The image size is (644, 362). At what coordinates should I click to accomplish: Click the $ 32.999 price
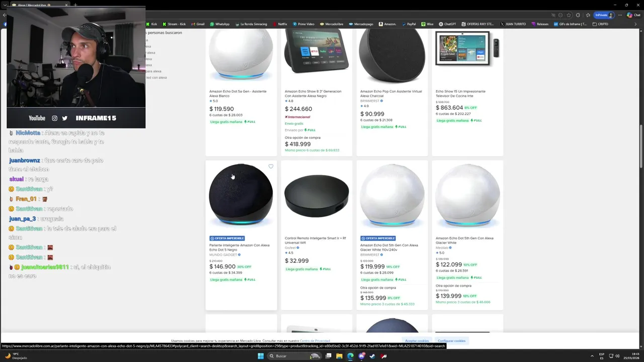click(x=297, y=261)
